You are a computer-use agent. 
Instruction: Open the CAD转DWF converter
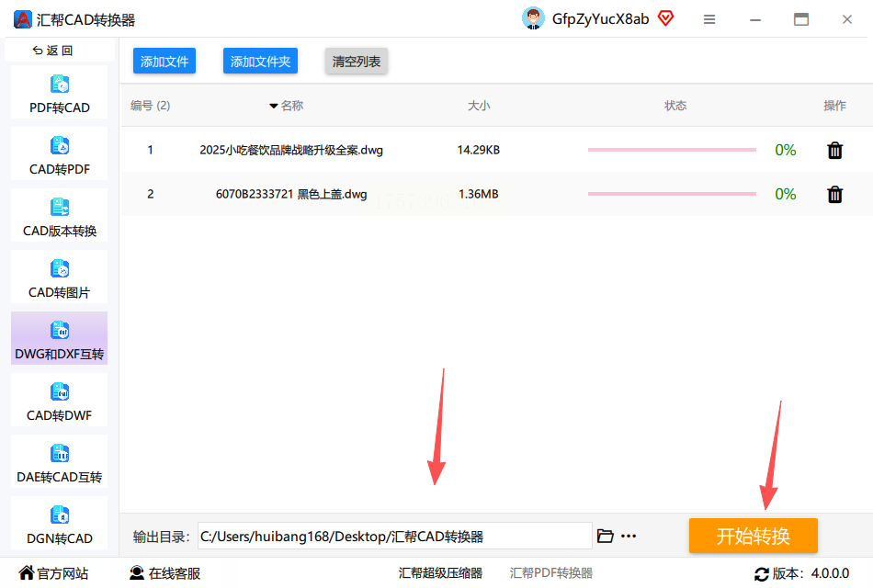pyautogui.click(x=60, y=401)
